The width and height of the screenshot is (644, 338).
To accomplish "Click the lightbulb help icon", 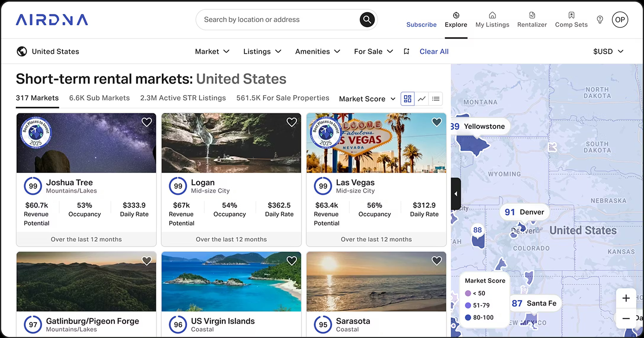I will (x=600, y=20).
